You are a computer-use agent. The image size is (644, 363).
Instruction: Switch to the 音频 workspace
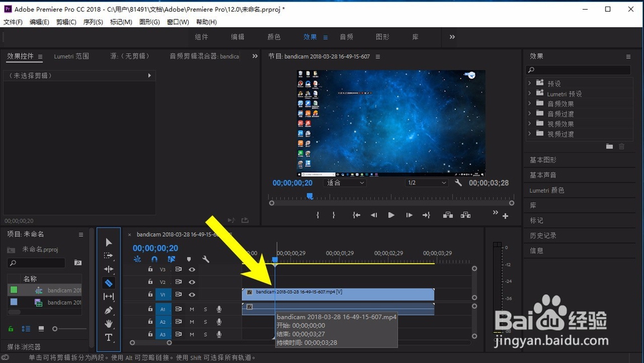(x=346, y=37)
